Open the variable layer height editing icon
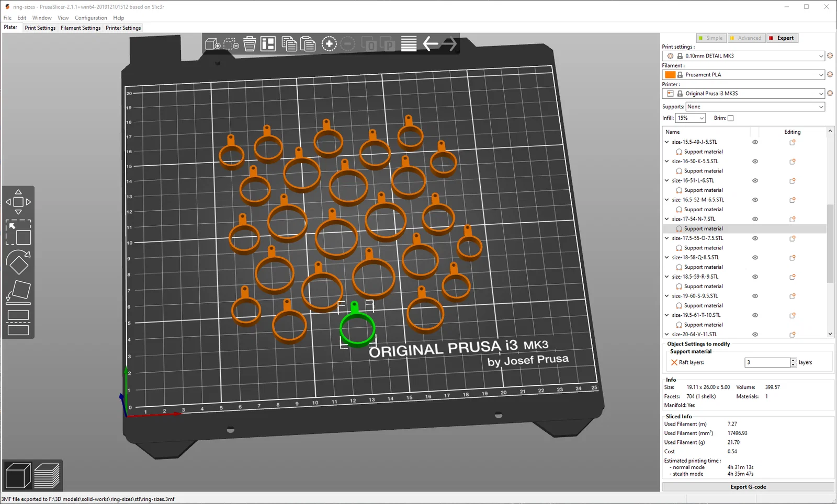Image resolution: width=837 pixels, height=504 pixels. pyautogui.click(x=409, y=44)
